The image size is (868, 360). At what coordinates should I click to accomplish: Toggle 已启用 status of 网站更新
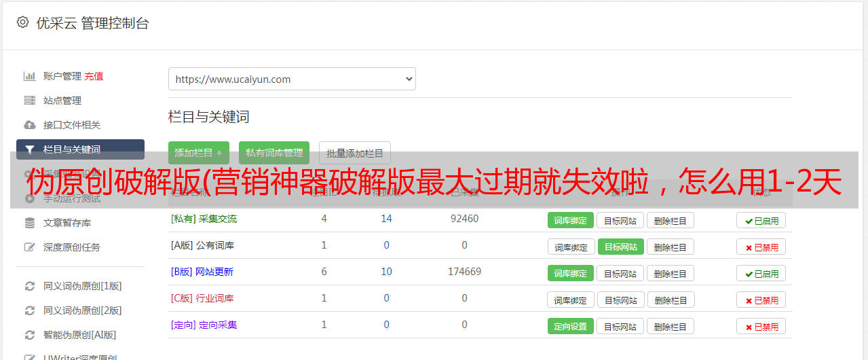(x=761, y=273)
